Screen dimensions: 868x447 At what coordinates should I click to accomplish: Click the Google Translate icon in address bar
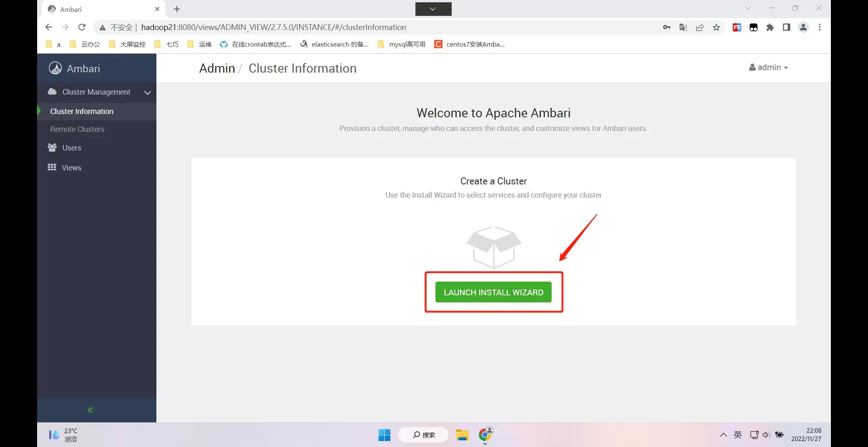coord(683,28)
